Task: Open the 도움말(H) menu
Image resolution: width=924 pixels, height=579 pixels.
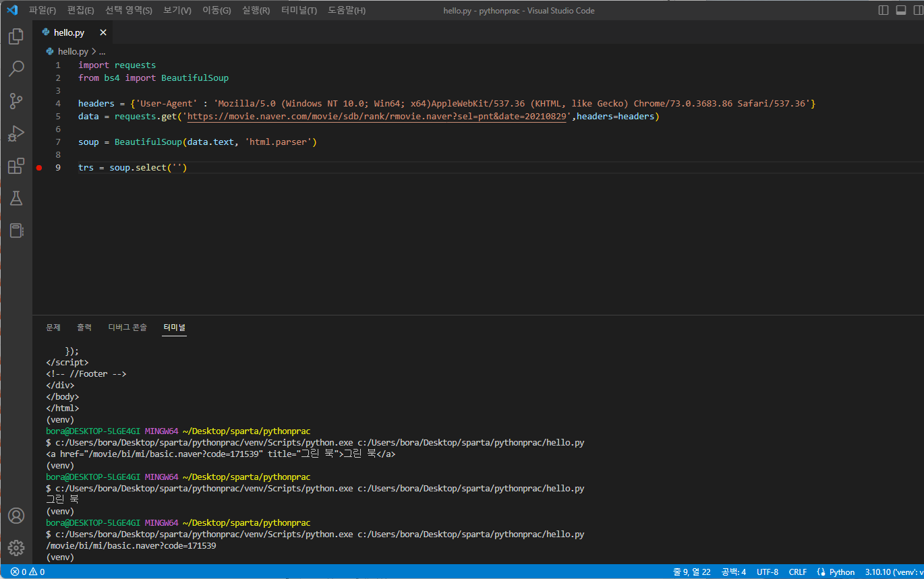Action: pos(347,11)
